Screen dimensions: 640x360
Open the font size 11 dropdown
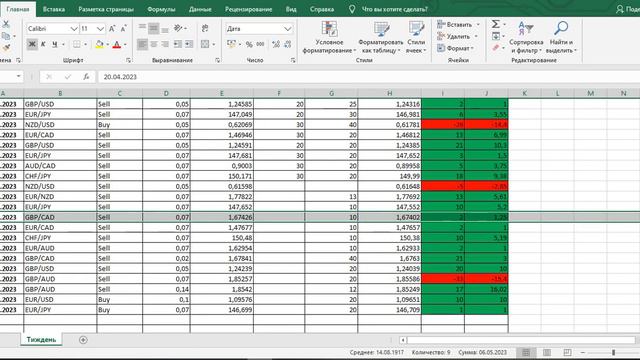pyautogui.click(x=100, y=29)
